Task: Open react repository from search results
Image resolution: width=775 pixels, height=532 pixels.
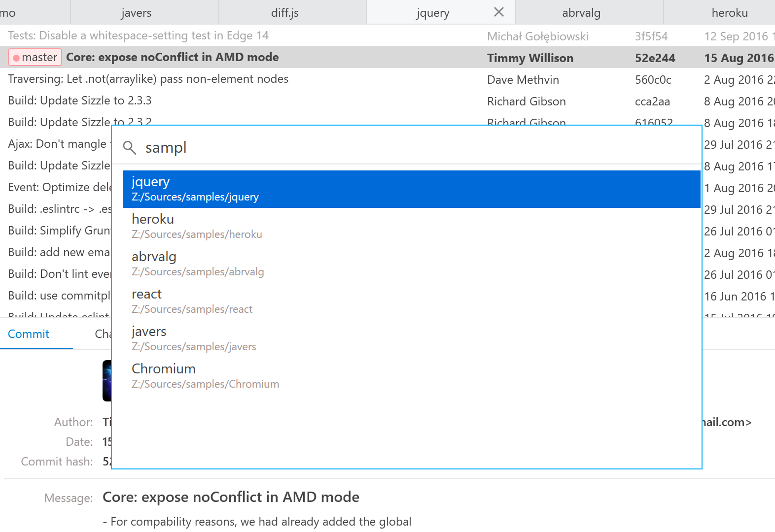Action: pyautogui.click(x=411, y=301)
